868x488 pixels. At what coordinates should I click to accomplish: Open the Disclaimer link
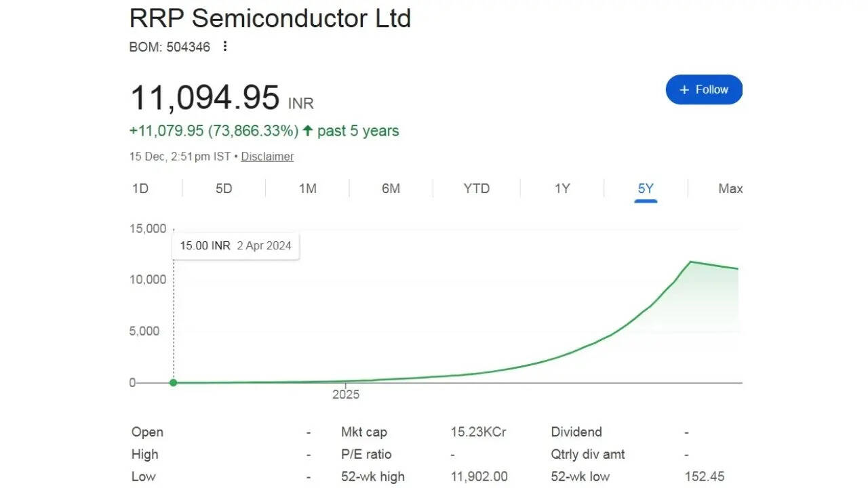[267, 157]
